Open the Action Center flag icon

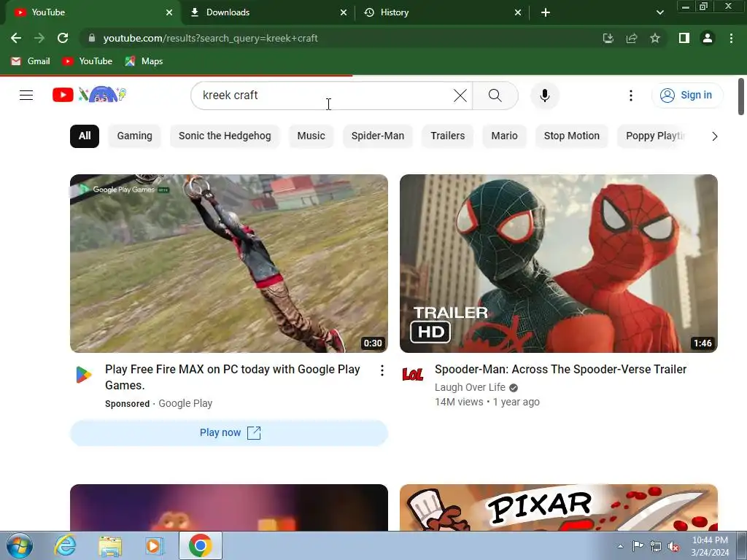638,546
